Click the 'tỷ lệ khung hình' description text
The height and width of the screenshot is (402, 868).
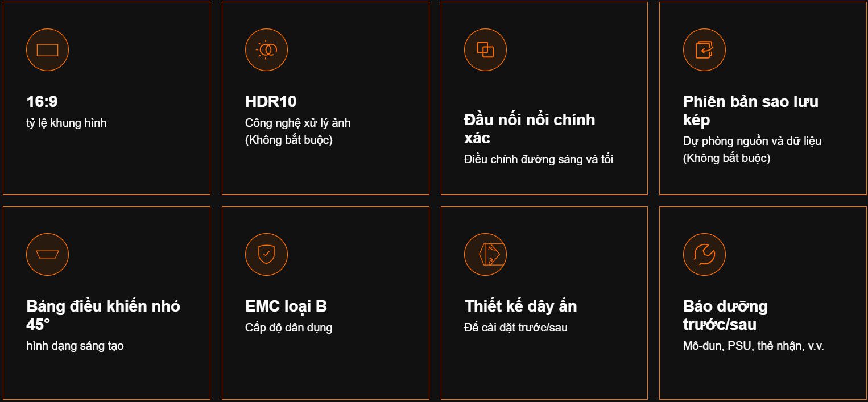coord(66,123)
